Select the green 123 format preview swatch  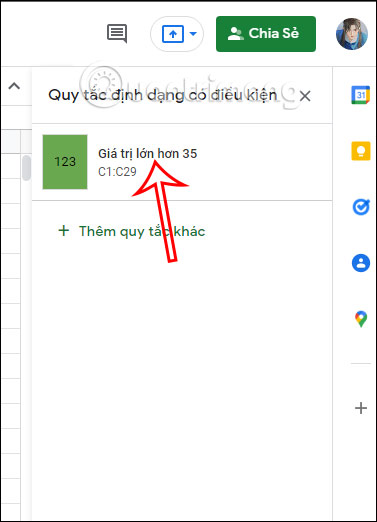point(65,162)
